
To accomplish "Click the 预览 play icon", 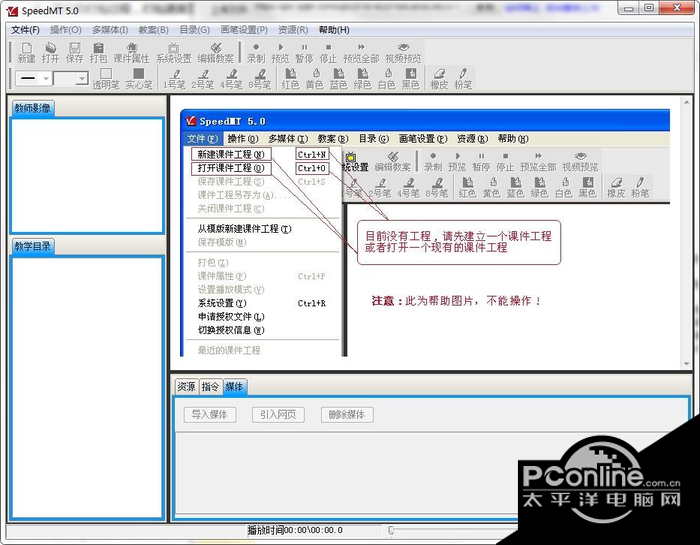I will coord(280,53).
